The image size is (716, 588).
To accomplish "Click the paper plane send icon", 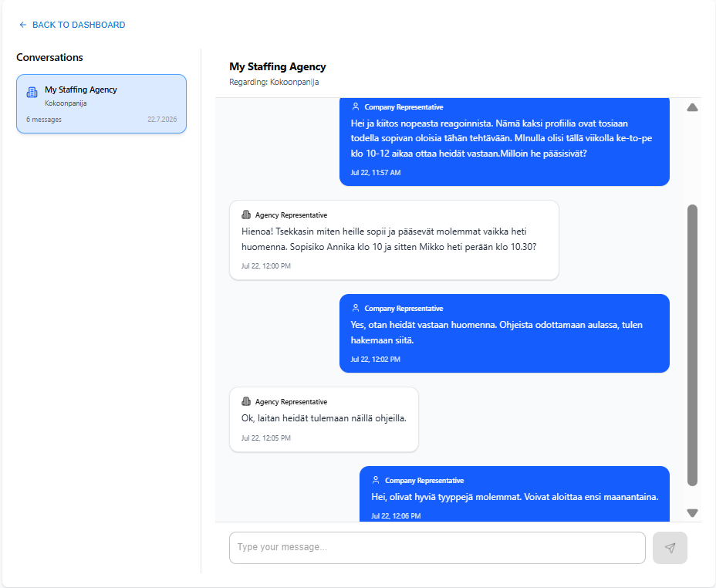I will (670, 547).
